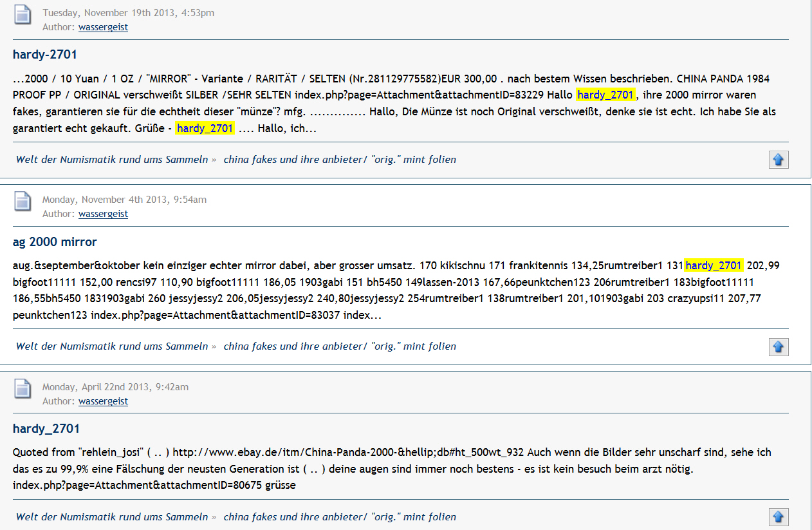Screen dimensions: 812x530
Task: Open china fakes thread link in second result
Action: tap(340, 346)
